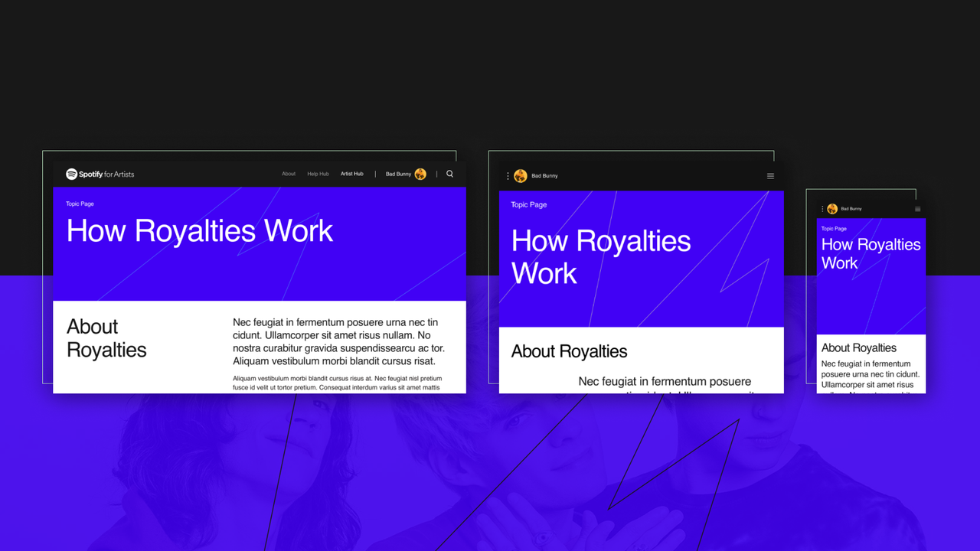Tap the Bad Bunny avatar in the mobile view
Viewport: 980px width, 551px height.
click(x=832, y=209)
